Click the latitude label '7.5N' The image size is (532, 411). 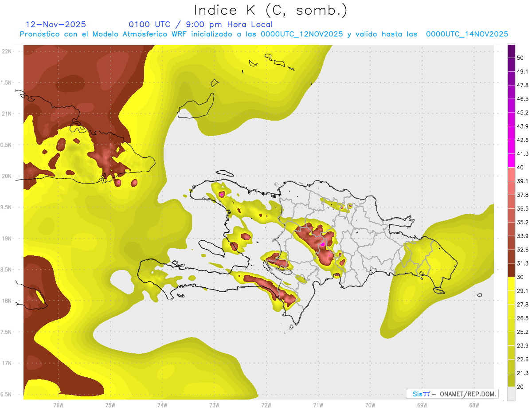[x=6, y=332]
